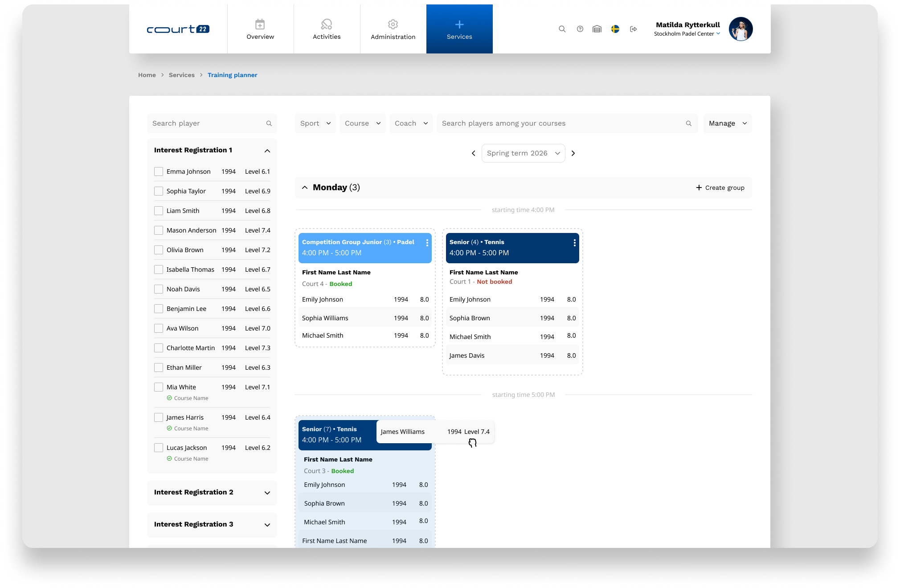
Task: Select Olivia Brown's checkbox
Action: coord(159,250)
